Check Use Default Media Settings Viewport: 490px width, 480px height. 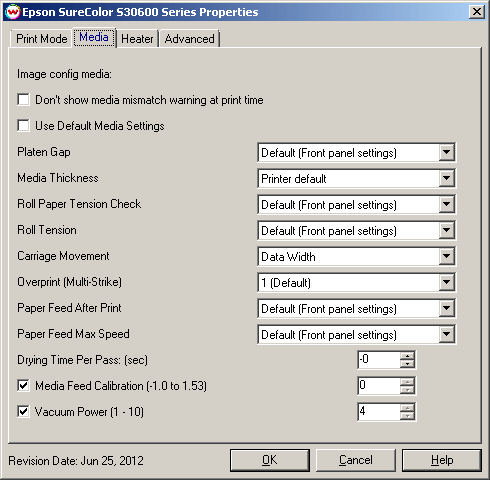(23, 126)
